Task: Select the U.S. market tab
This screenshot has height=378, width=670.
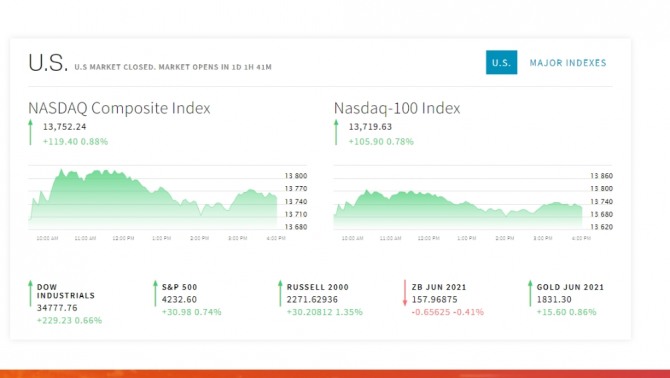Action: click(501, 62)
